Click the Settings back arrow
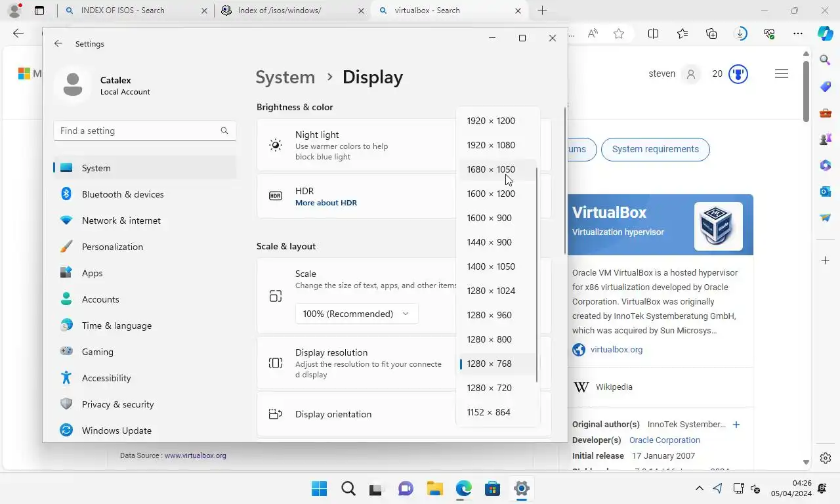840x504 pixels. point(58,43)
